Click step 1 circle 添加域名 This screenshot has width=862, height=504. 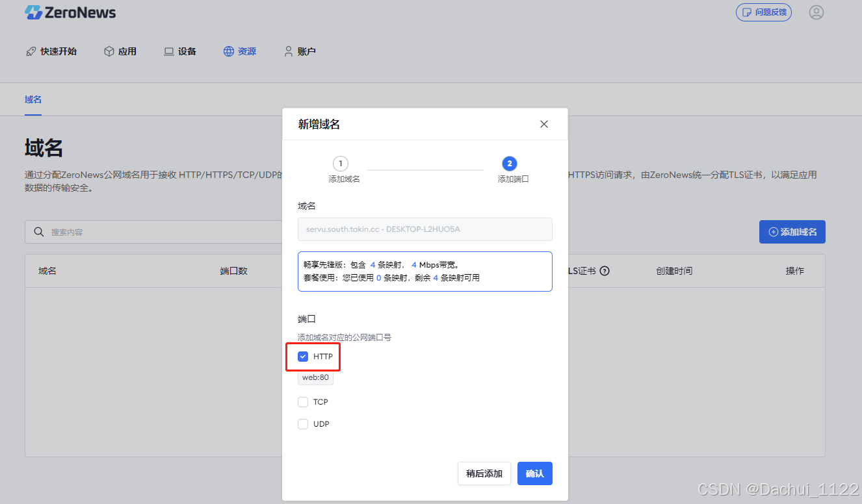[x=341, y=164]
